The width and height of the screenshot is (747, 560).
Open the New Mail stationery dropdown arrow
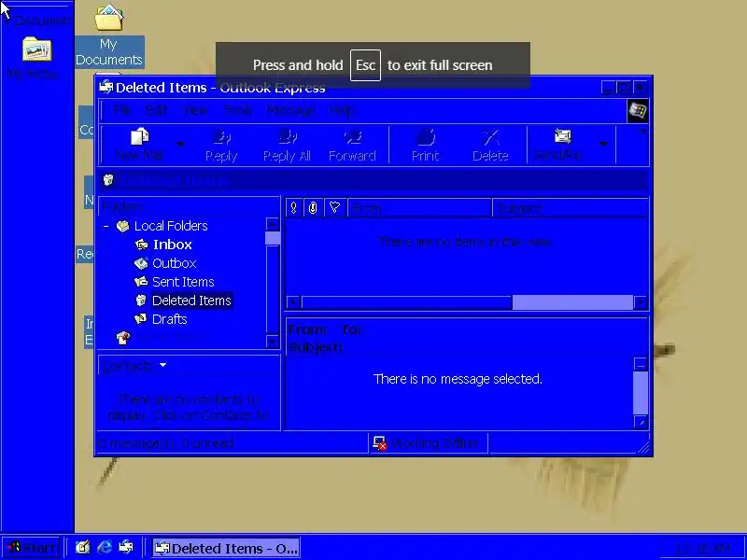(180, 144)
